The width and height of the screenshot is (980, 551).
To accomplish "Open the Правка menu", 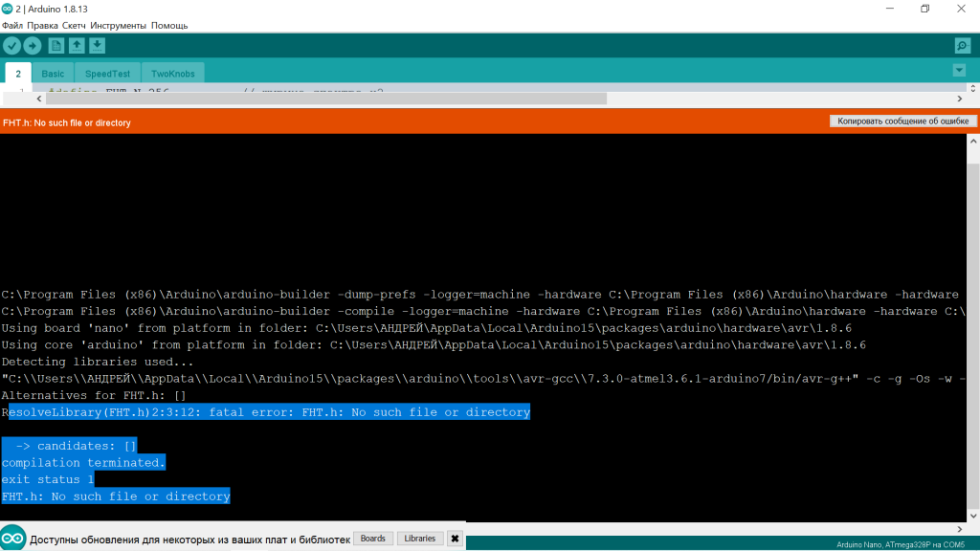I will [43, 25].
